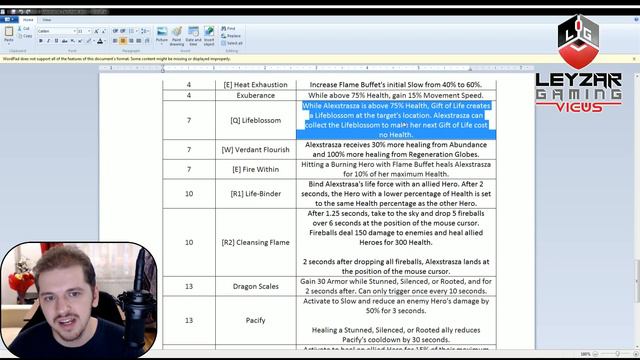Click the scrollbar down arrow
The height and width of the screenshot is (360, 640).
coord(637,346)
